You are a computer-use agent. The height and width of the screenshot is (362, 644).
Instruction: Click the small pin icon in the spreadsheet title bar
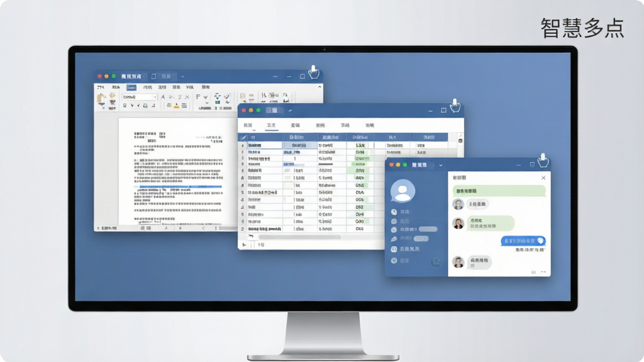click(x=290, y=111)
